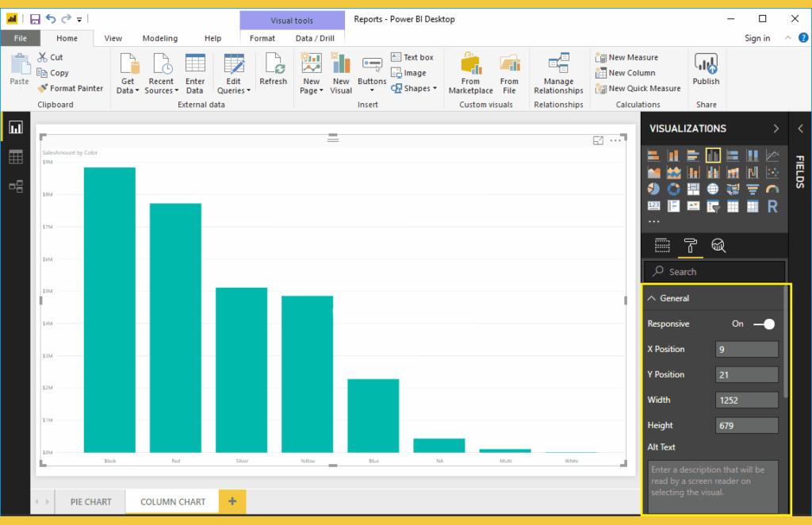Open the Analytics pane magnifier icon
The height and width of the screenshot is (525, 812).
tap(718, 245)
